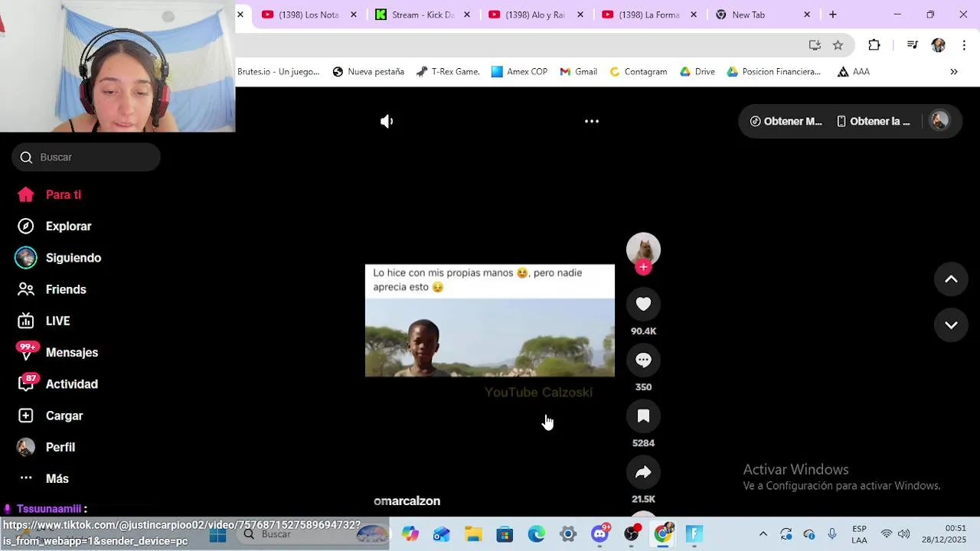The image size is (980, 551).
Task: Click the install app icon in address bar
Action: pyautogui.click(x=815, y=45)
